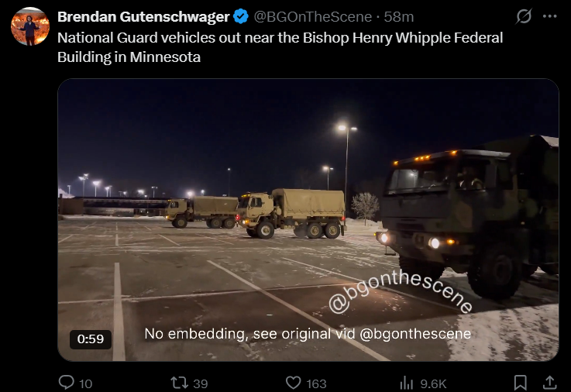Open the share post upload icon
Screen dimensions: 571x392
coord(550,383)
